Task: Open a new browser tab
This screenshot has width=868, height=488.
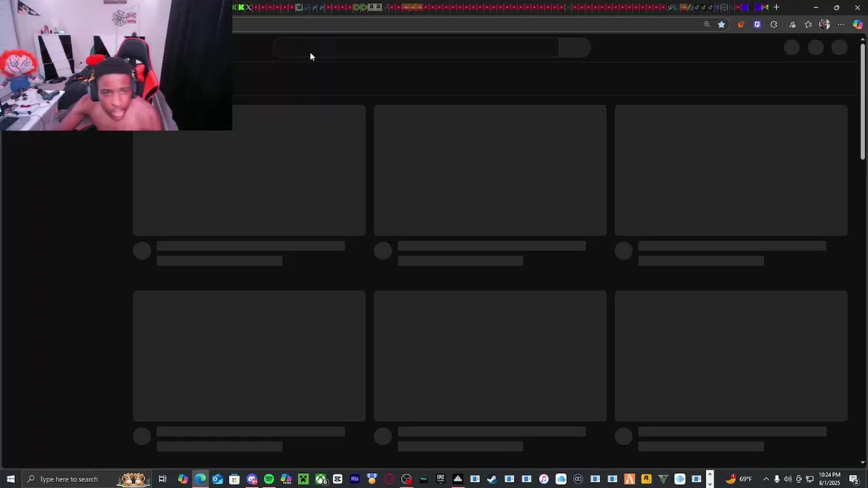Action: (776, 7)
